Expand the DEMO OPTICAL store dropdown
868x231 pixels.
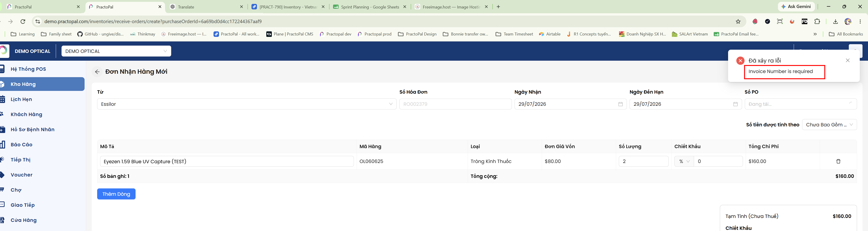116,51
